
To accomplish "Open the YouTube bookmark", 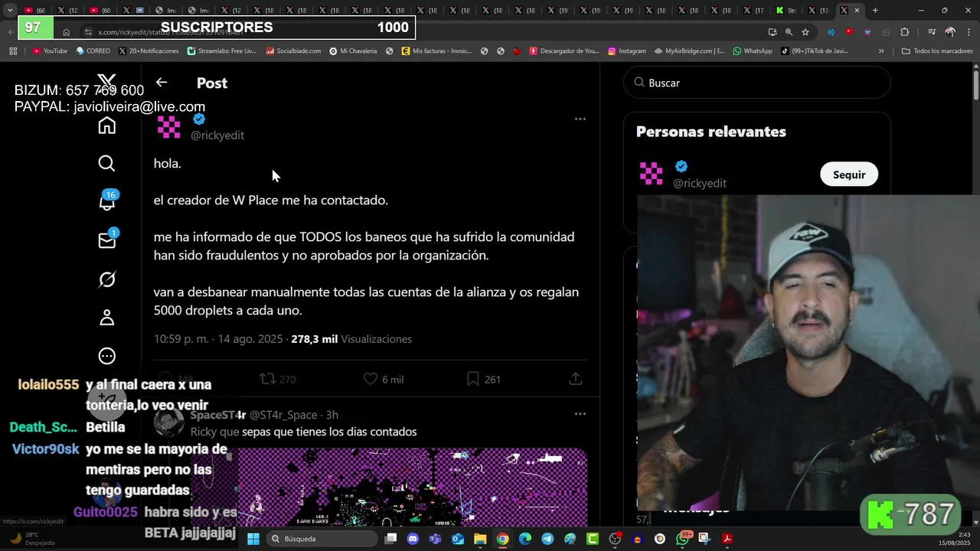I will (50, 51).
